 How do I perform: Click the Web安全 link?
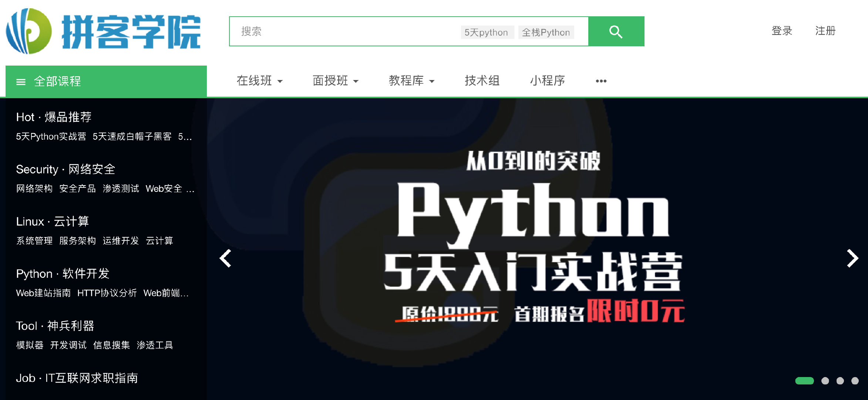tap(164, 189)
